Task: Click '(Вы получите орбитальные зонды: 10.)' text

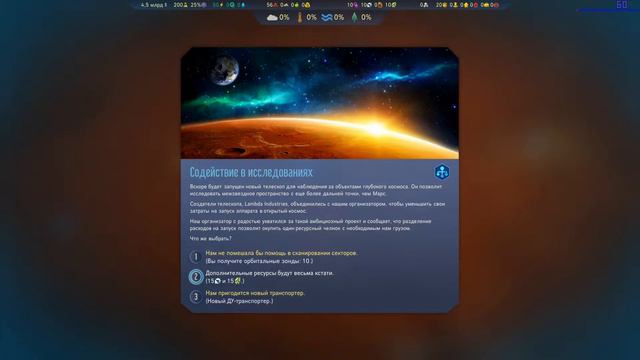Action: tap(259, 261)
